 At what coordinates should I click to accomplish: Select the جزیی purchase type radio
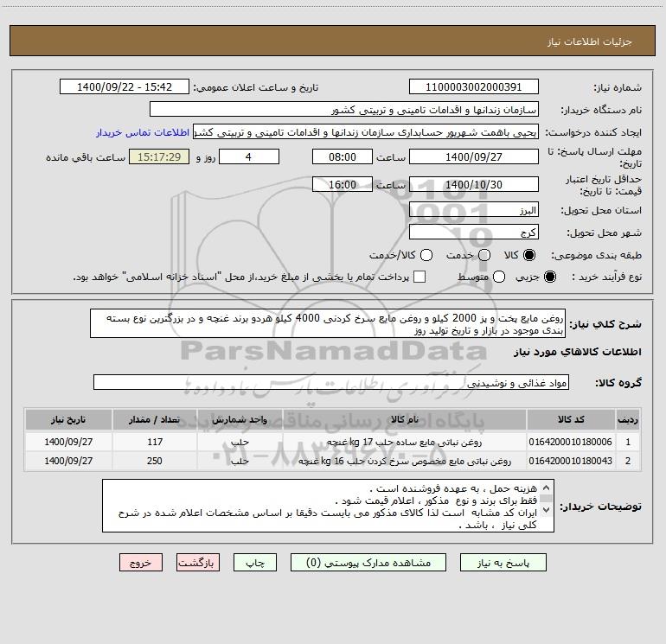coord(549,277)
